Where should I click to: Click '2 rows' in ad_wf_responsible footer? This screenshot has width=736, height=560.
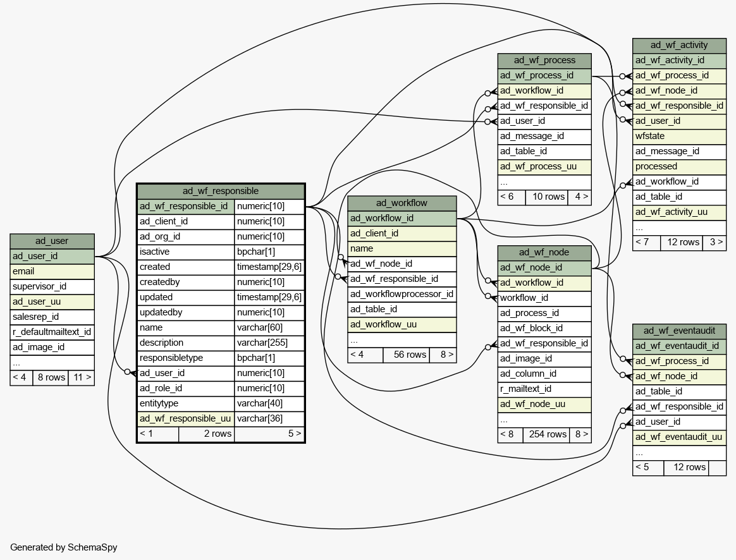(x=207, y=434)
